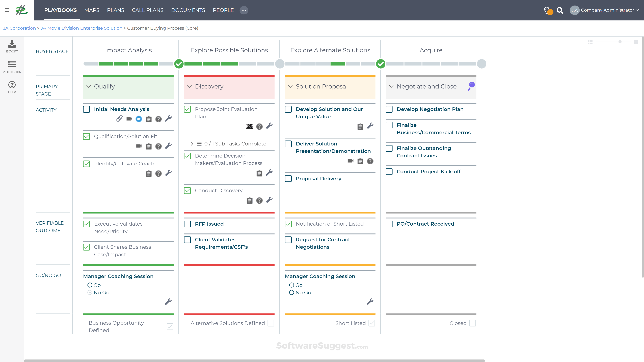644x362 pixels.
Task: Expand the 0/1 Sub Tasks Complete row
Action: tap(192, 144)
